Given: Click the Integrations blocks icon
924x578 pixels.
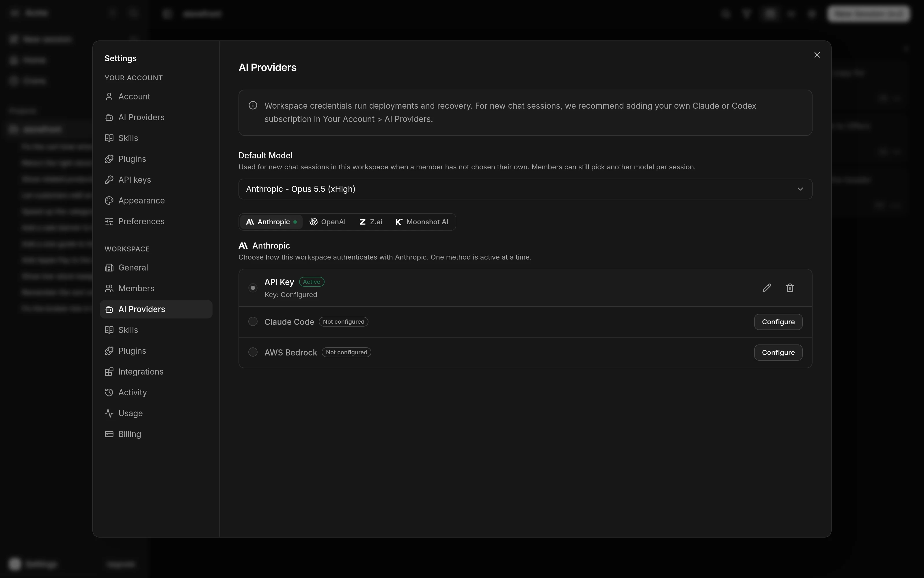Looking at the screenshot, I should (x=109, y=372).
